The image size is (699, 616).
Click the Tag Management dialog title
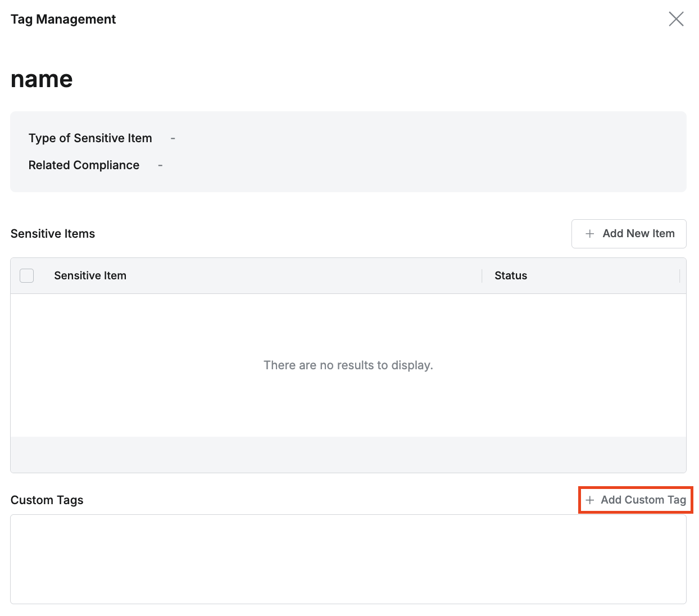[x=63, y=19]
